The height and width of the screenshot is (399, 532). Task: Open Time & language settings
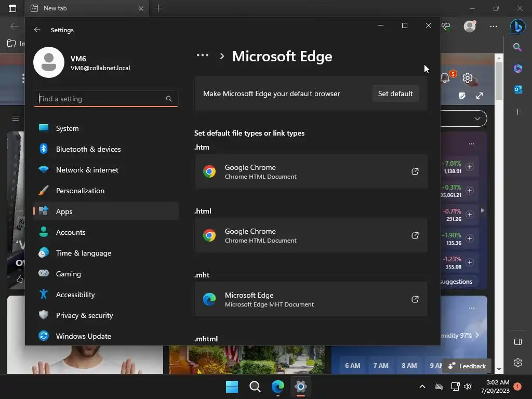[106, 253]
